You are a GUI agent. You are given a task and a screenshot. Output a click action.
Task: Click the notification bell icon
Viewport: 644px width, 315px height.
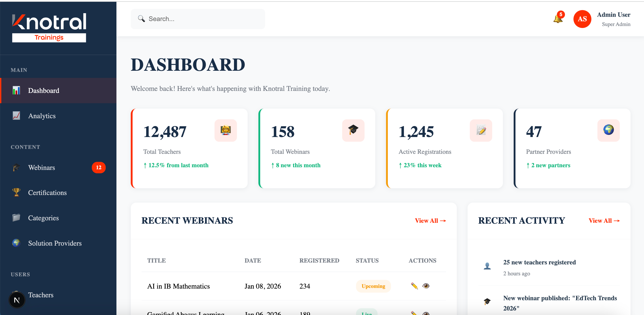point(558,19)
